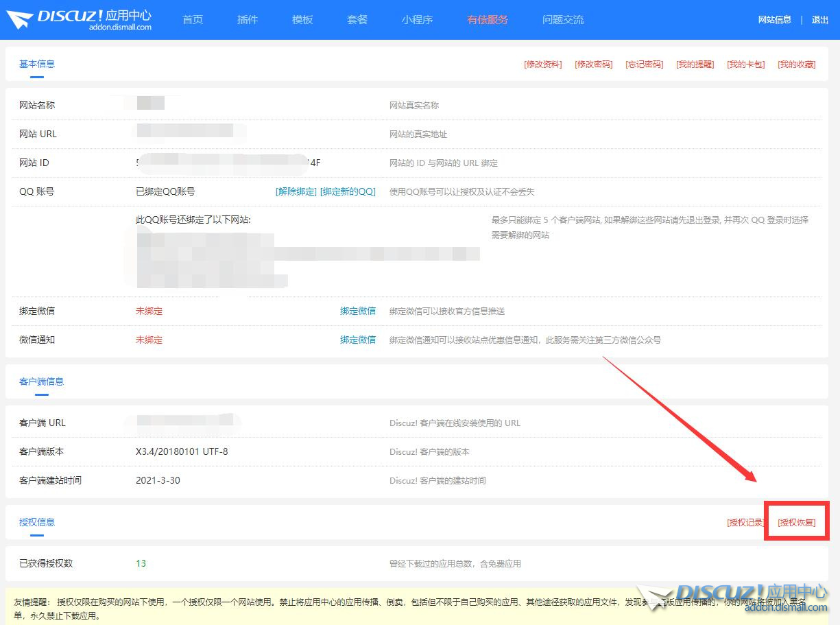This screenshot has height=625, width=840.
Task: Click the 客户端版本 row label
Action: [x=41, y=451]
